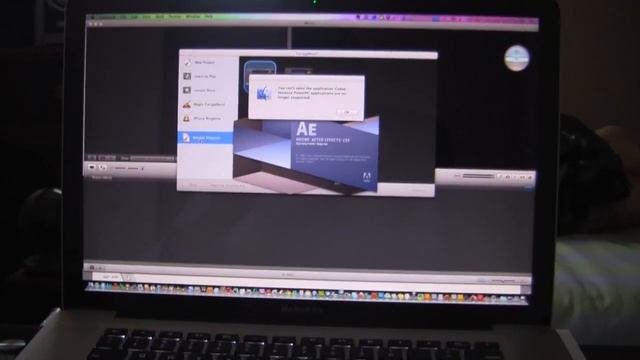Choose Magic GarageBand in the sidebar

(x=205, y=104)
